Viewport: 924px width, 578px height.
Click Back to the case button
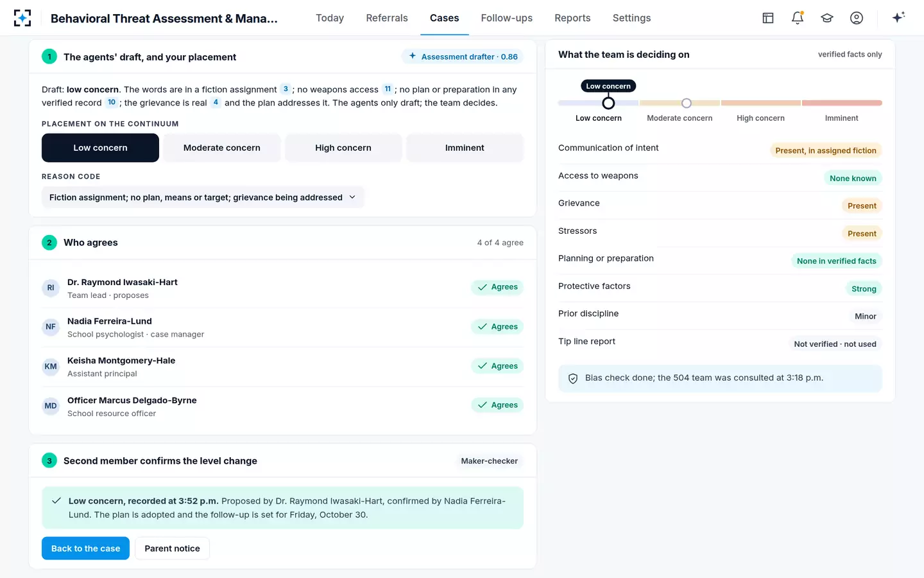85,548
